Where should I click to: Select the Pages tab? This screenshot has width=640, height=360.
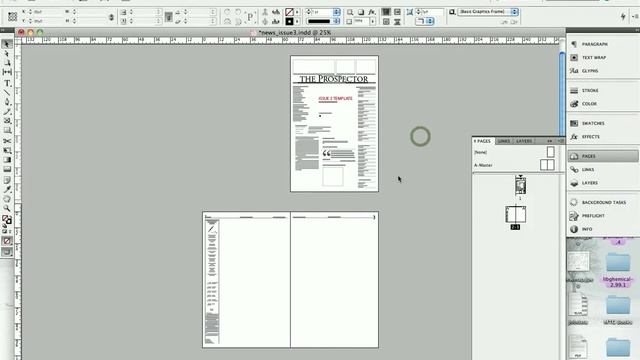coord(483,141)
